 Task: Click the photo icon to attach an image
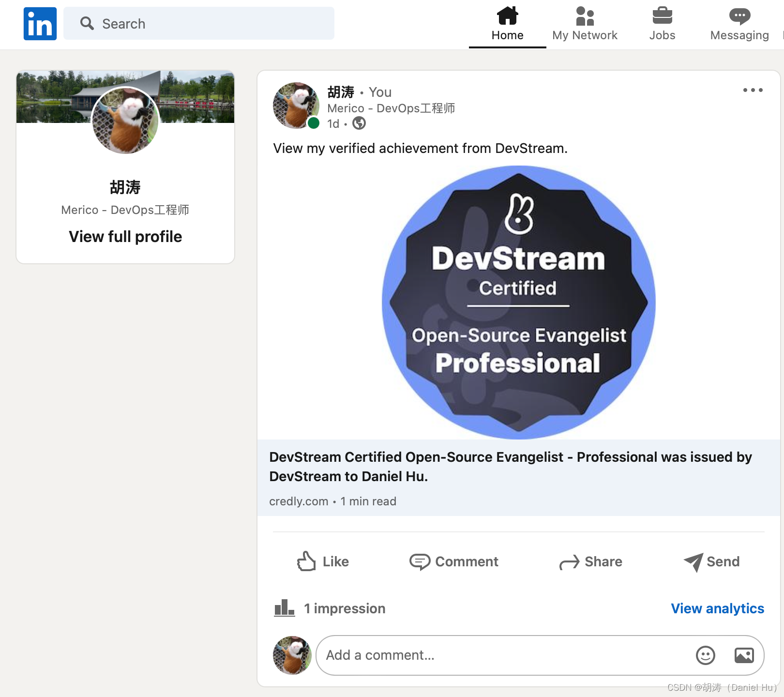coord(744,655)
